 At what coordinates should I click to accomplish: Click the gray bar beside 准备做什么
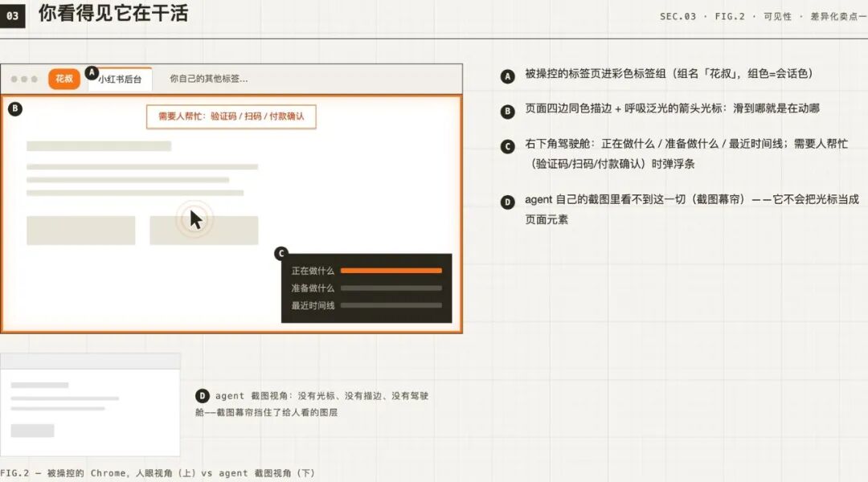[x=391, y=288]
